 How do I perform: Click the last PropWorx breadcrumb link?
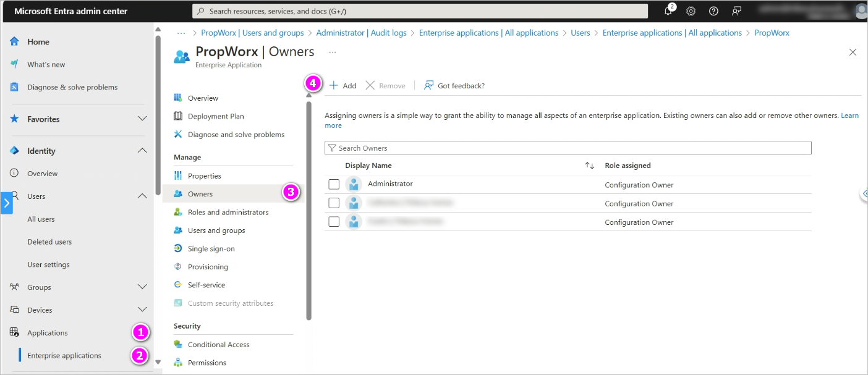tap(772, 33)
